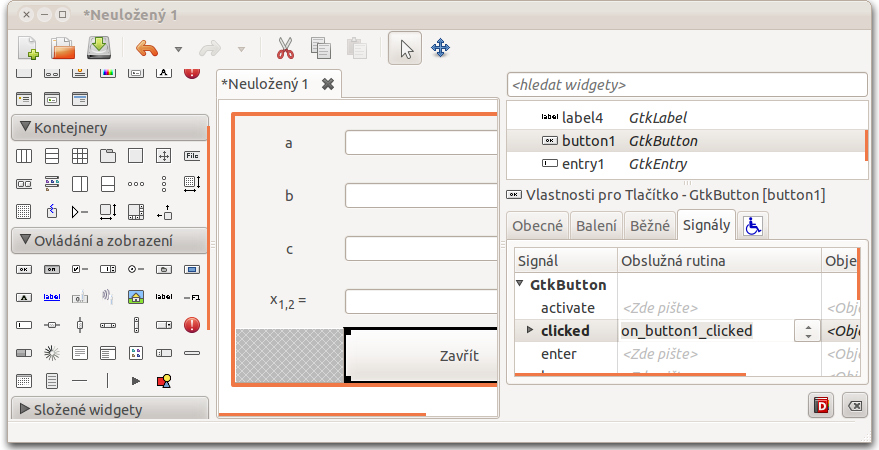Pick the drawing area shapes icon
This screenshot has height=450, width=879.
click(x=164, y=382)
